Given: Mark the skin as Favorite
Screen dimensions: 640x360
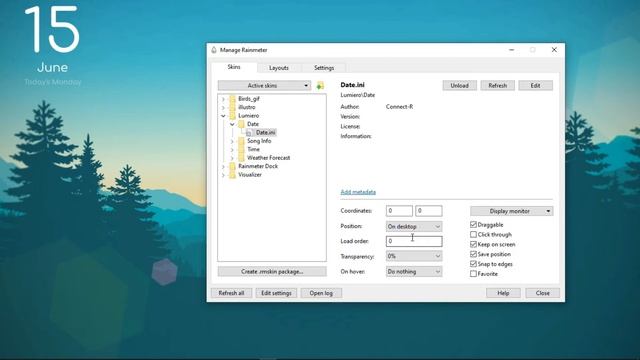Looking at the screenshot, I should point(473,273).
